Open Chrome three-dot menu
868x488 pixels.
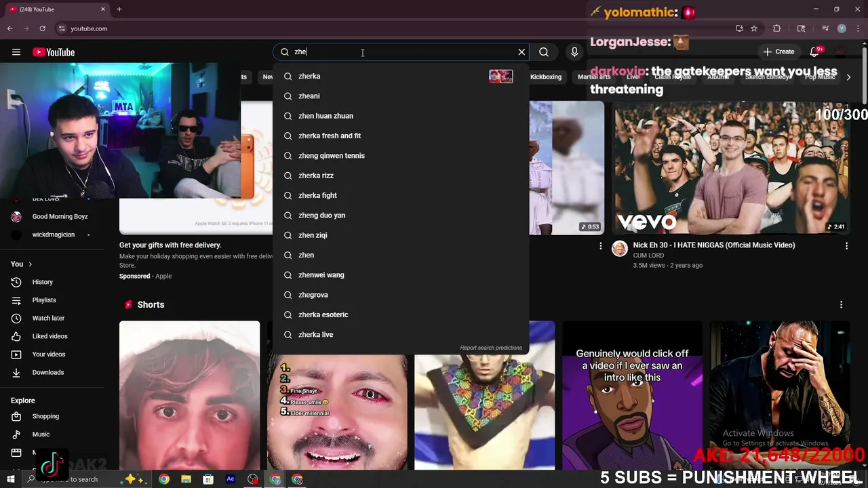click(x=858, y=28)
